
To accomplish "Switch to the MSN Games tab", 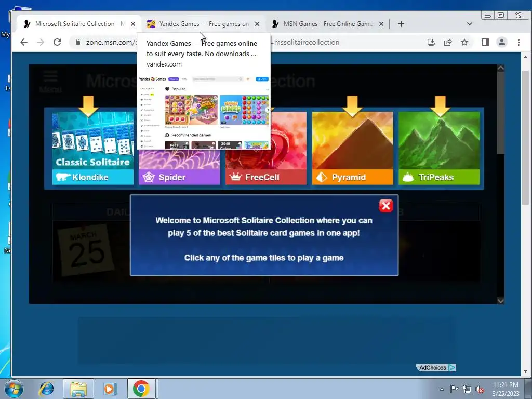I will (327, 24).
